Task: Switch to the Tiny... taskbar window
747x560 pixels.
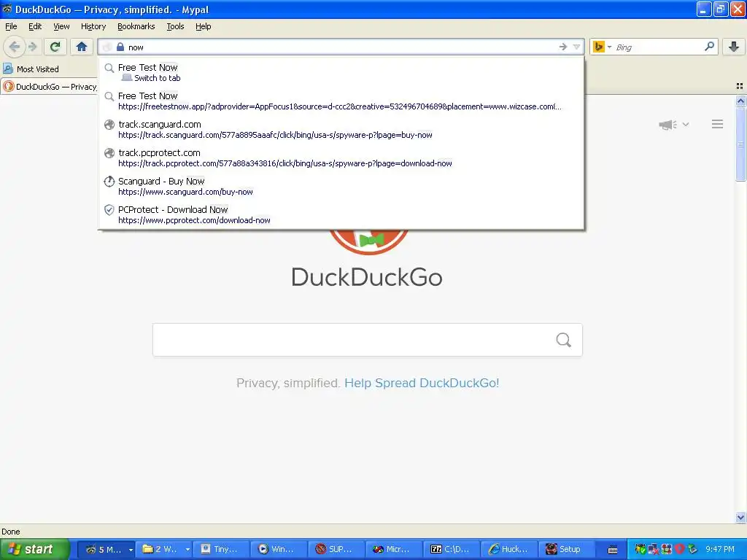Action: pyautogui.click(x=222, y=549)
